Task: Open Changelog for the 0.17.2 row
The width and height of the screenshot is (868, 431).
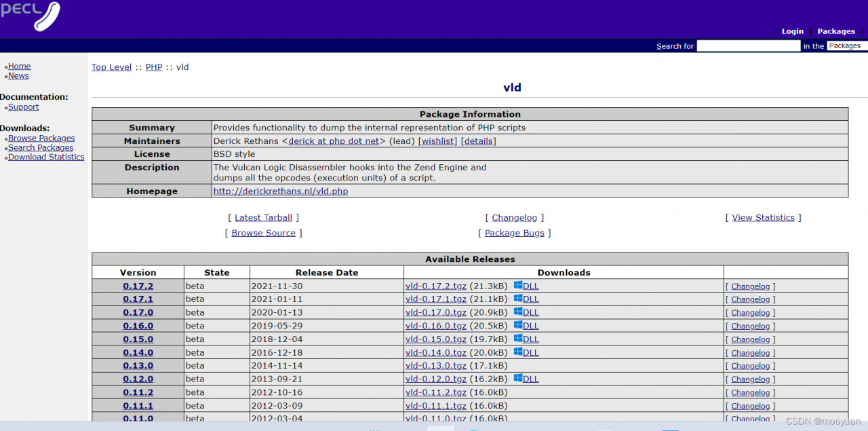Action: coord(750,286)
